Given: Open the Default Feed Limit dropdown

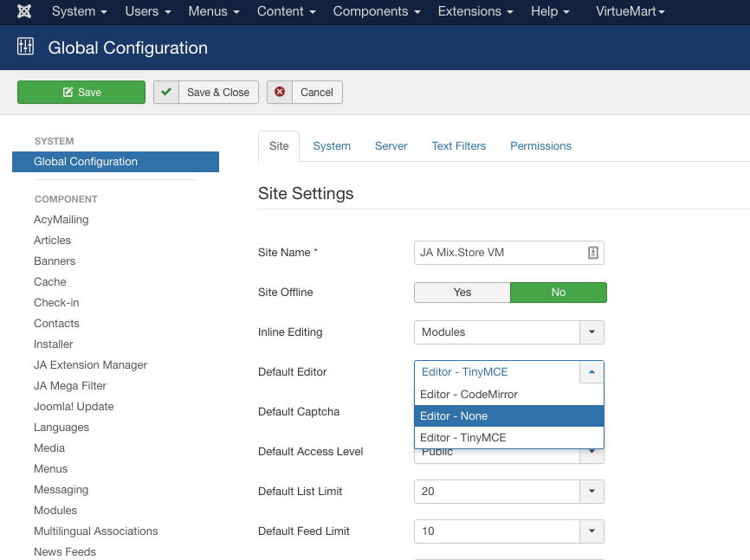Looking at the screenshot, I should (592, 531).
